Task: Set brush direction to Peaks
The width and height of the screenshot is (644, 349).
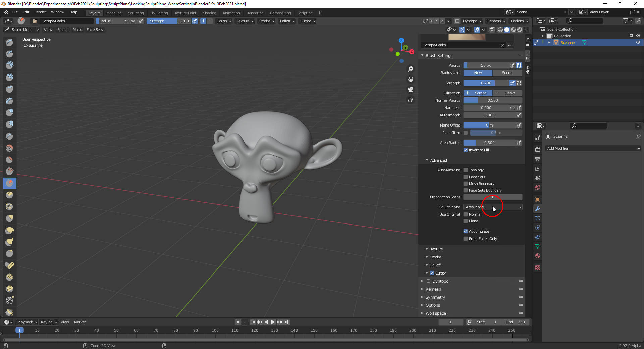Action: pos(507,93)
